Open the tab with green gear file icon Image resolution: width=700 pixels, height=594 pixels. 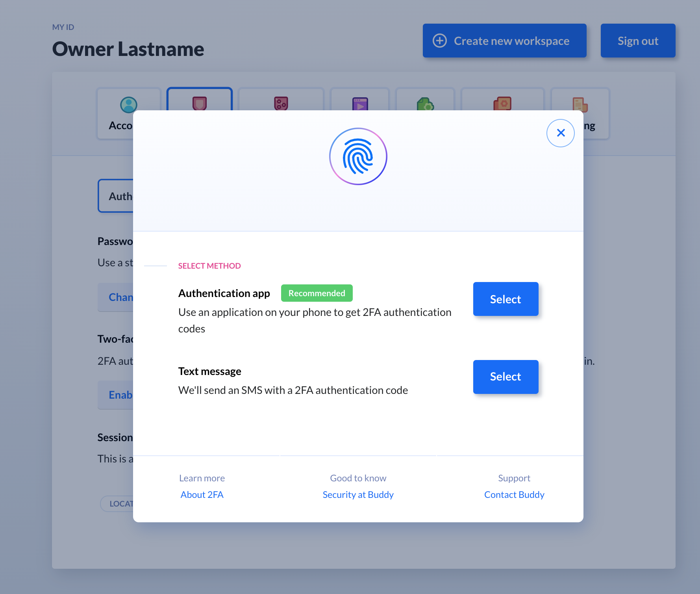(425, 99)
